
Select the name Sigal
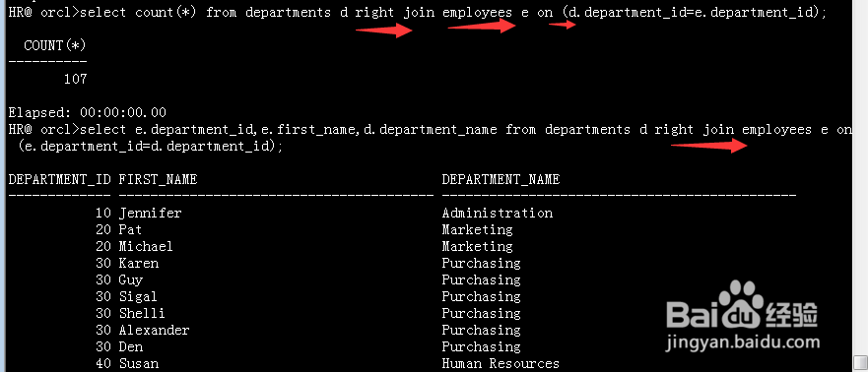click(138, 296)
